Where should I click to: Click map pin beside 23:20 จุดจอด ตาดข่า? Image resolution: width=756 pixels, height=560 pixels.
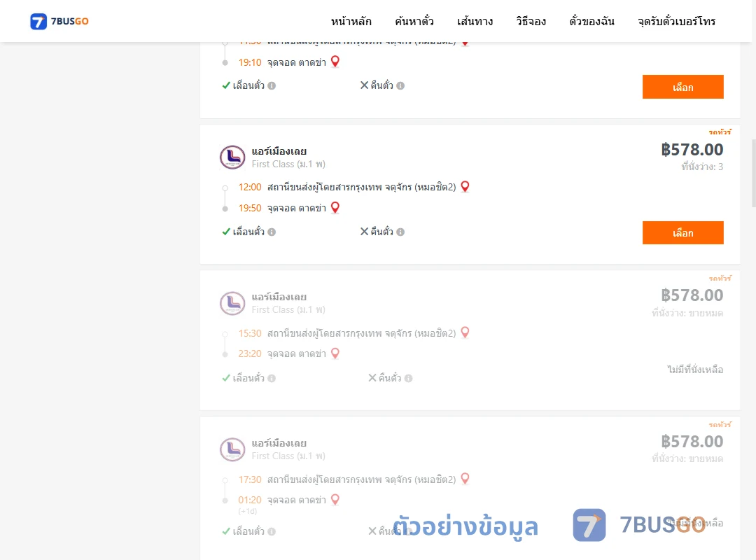(x=335, y=353)
